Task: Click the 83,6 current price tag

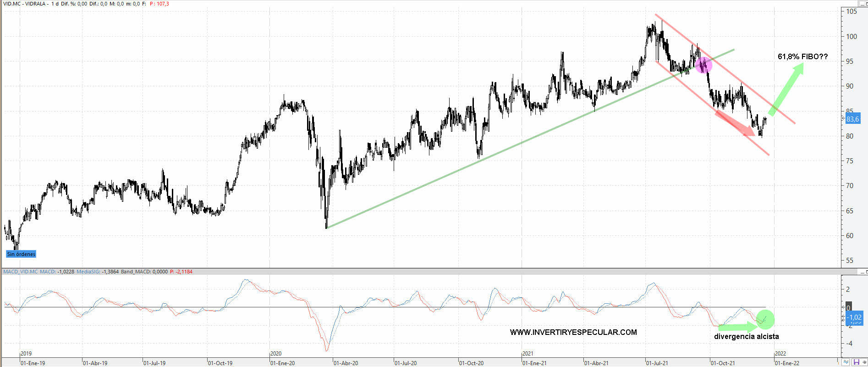Action: (x=852, y=119)
